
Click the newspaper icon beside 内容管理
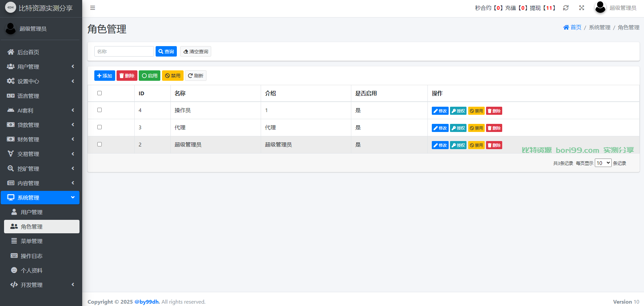(x=11, y=183)
